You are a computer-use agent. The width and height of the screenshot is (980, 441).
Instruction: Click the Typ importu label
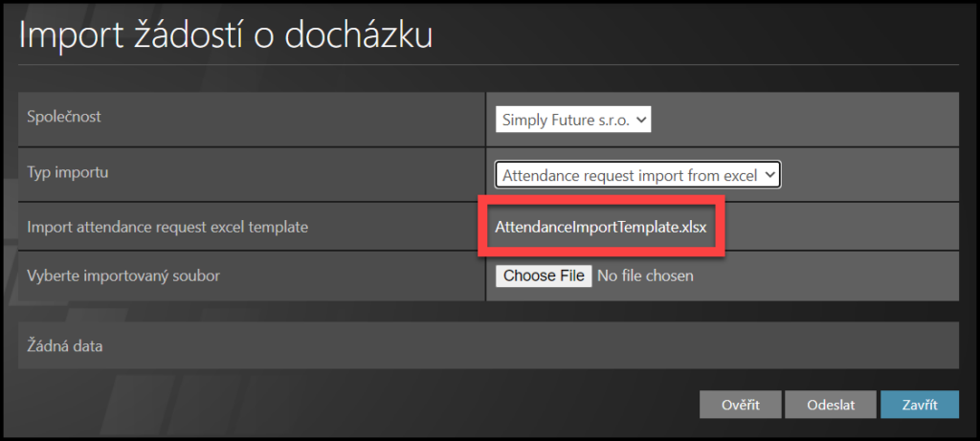tap(68, 173)
